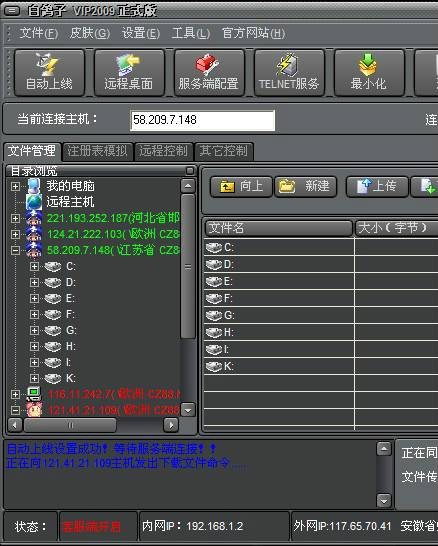Expand drive K: in the tree
The height and width of the screenshot is (546, 438).
[x=34, y=378]
